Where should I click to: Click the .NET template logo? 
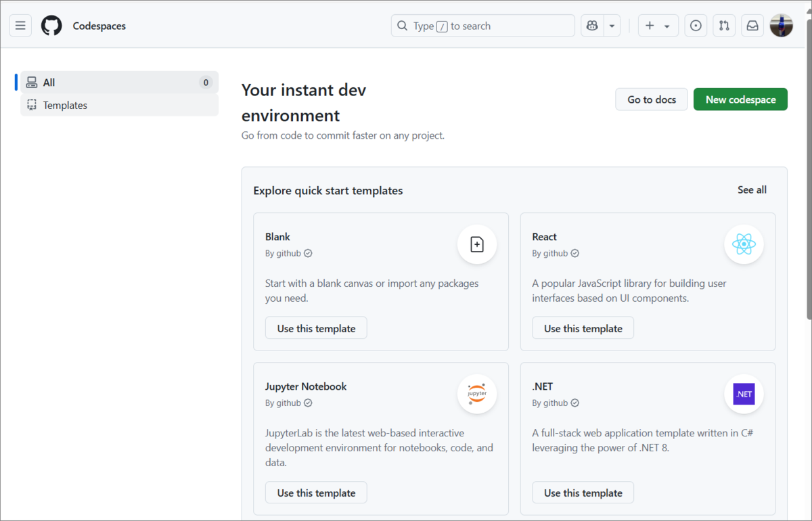744,394
